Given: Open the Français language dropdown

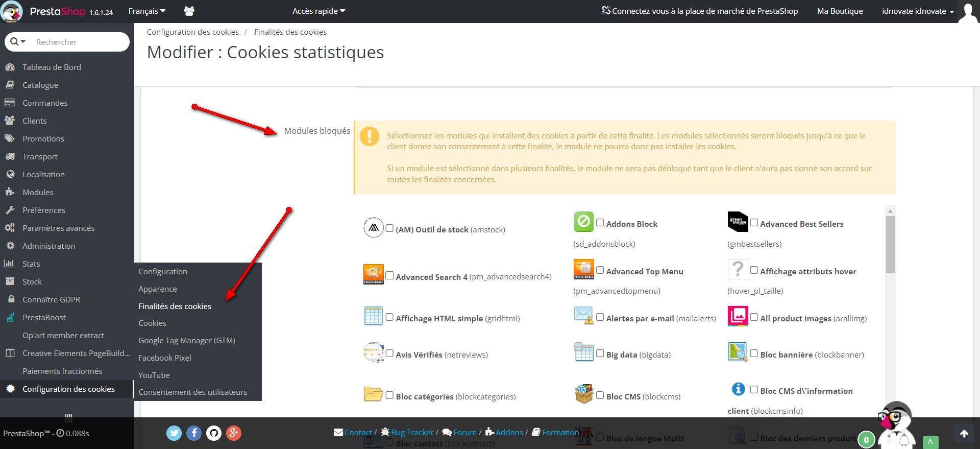Looking at the screenshot, I should (x=147, y=11).
